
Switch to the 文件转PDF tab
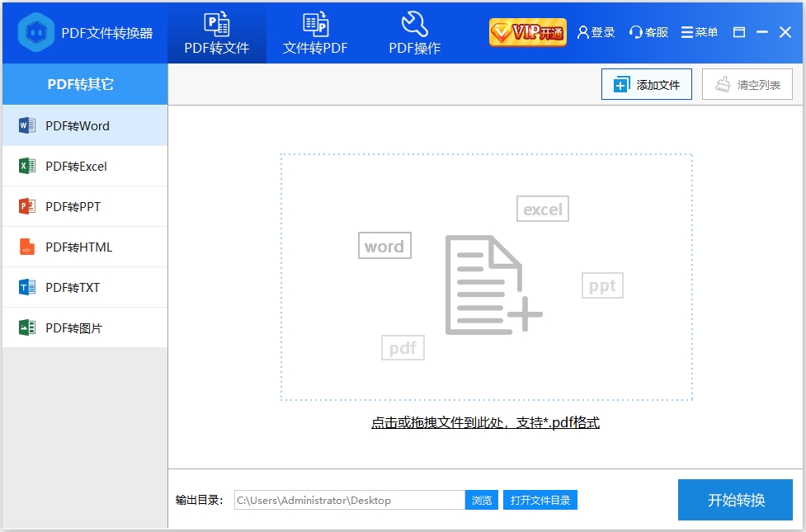click(x=314, y=32)
